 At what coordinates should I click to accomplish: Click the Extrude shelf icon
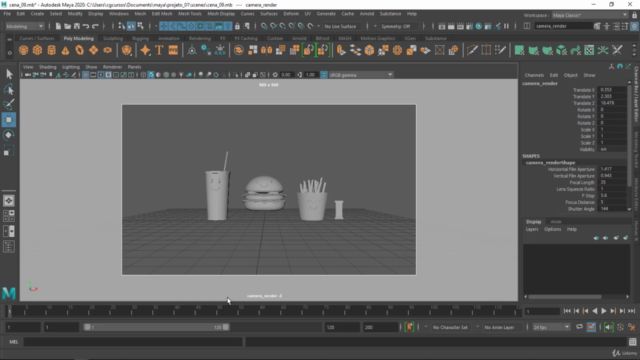coord(341,50)
